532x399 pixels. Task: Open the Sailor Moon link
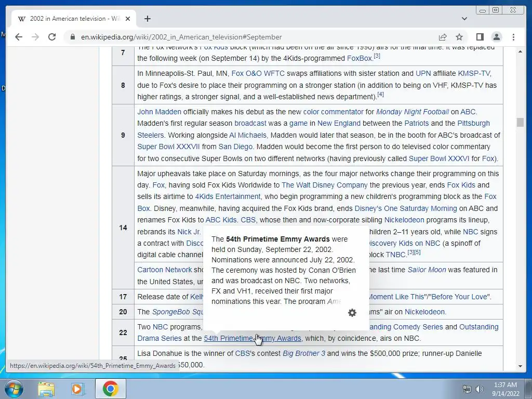[427, 270]
